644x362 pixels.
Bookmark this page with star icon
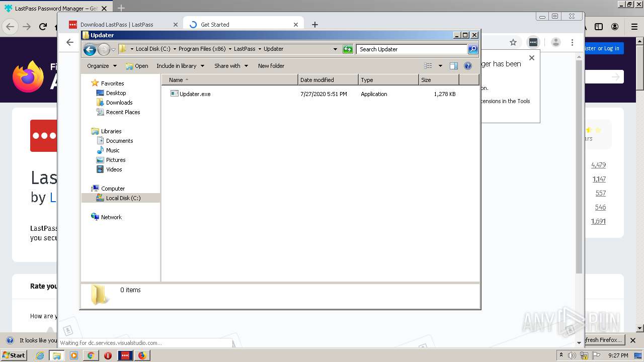click(x=513, y=43)
